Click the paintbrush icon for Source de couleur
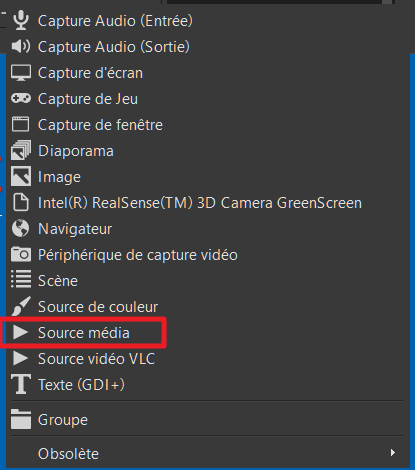This screenshot has width=415, height=470. point(21,306)
